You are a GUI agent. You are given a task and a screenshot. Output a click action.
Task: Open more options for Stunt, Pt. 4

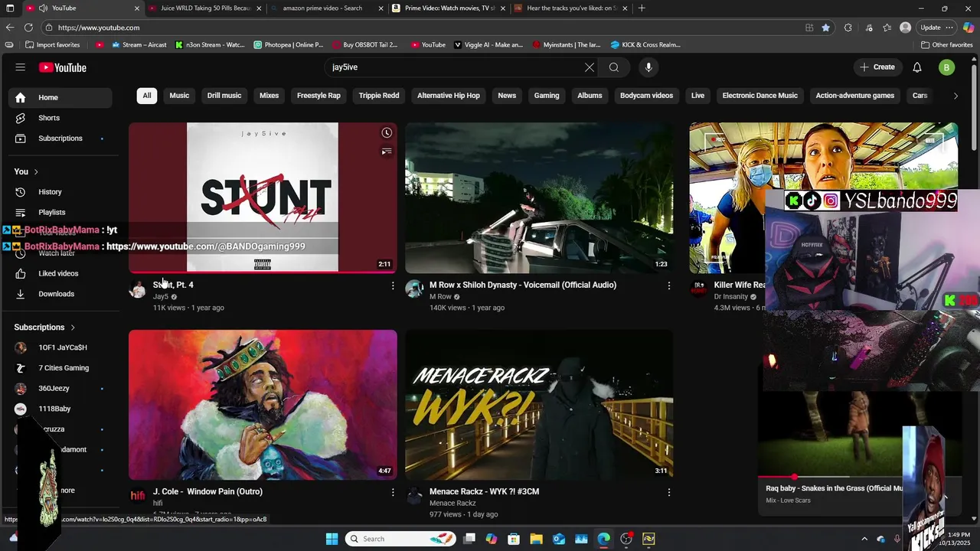pyautogui.click(x=393, y=285)
